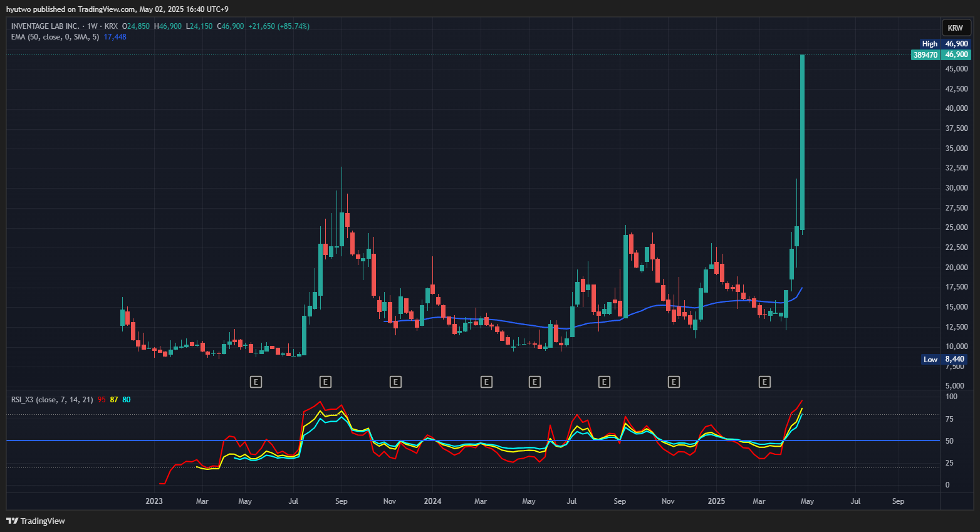The image size is (980, 532).
Task: Click the low value L24,150
Action: (199, 26)
